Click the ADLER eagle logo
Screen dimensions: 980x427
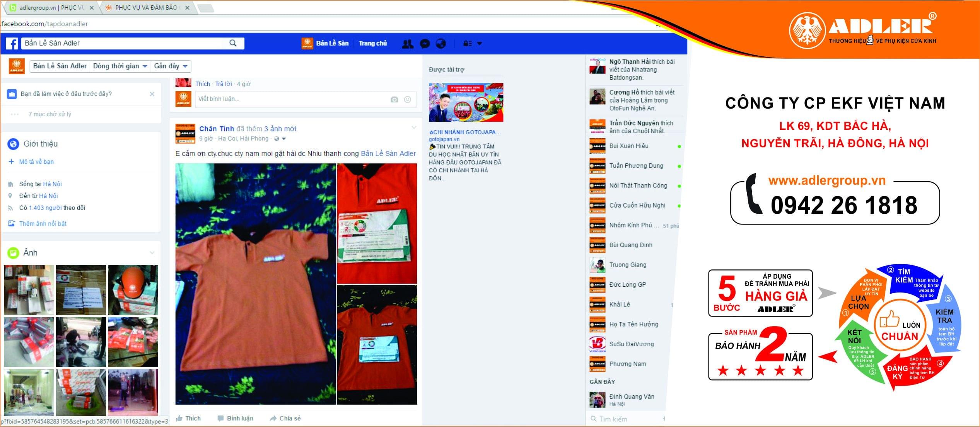807,30
